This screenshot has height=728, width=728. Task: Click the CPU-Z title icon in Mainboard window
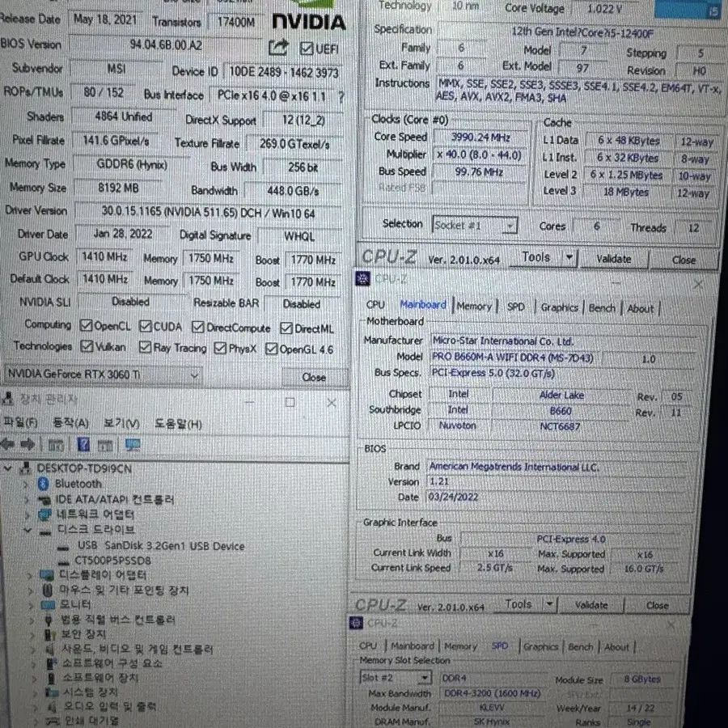(362, 278)
